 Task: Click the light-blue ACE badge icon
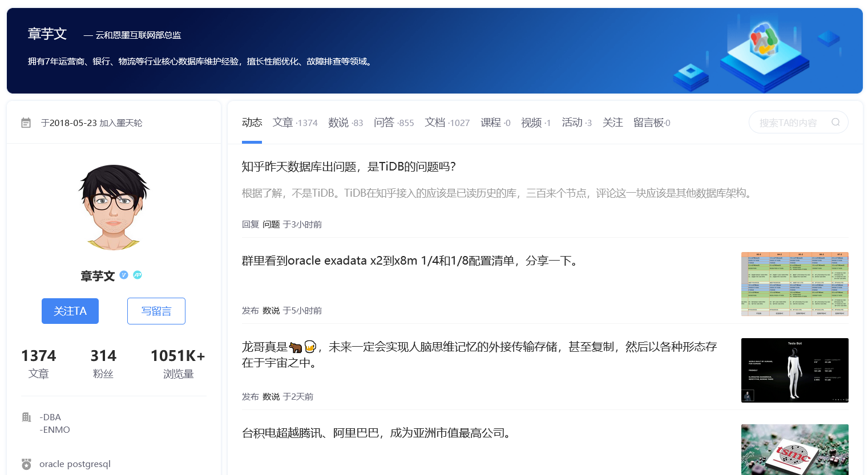tap(138, 275)
